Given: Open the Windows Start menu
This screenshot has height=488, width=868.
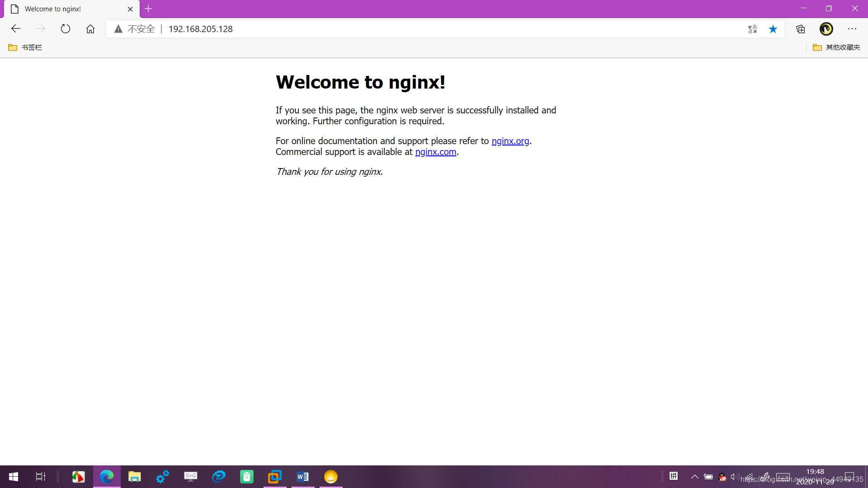Looking at the screenshot, I should tap(13, 477).
